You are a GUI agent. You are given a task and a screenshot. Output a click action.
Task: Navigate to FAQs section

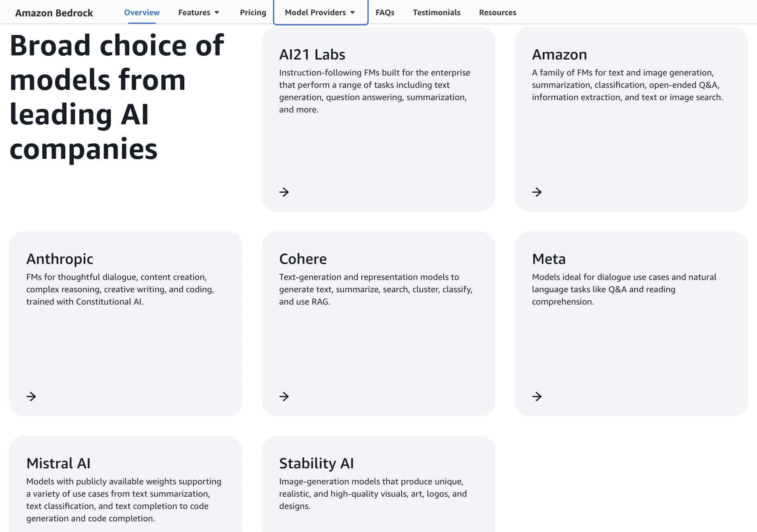tap(385, 12)
